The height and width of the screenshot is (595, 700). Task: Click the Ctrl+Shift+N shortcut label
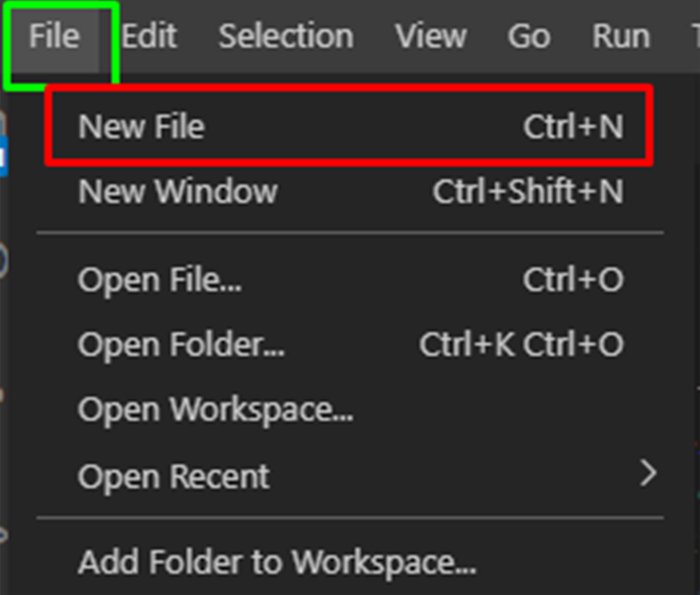pyautogui.click(x=528, y=191)
